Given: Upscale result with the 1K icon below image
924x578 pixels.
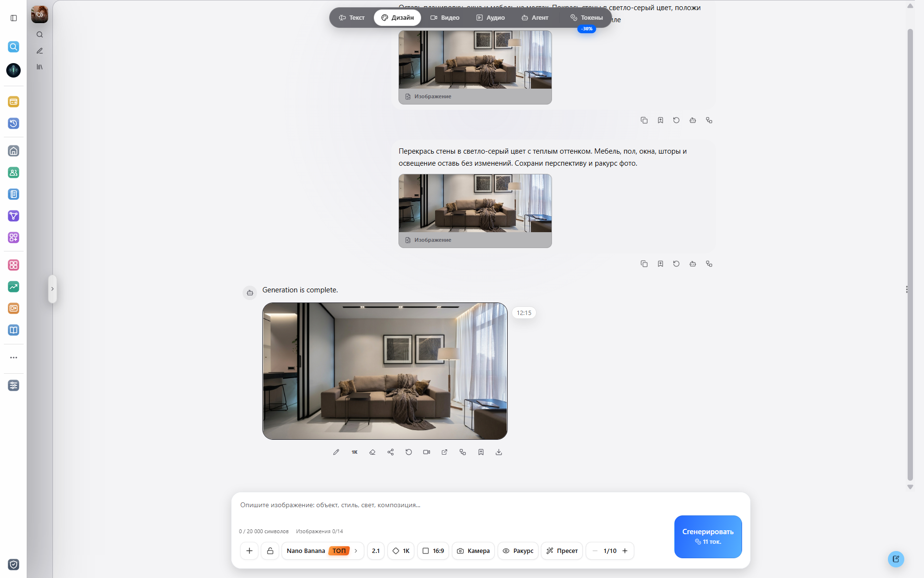Looking at the screenshot, I should tap(354, 452).
